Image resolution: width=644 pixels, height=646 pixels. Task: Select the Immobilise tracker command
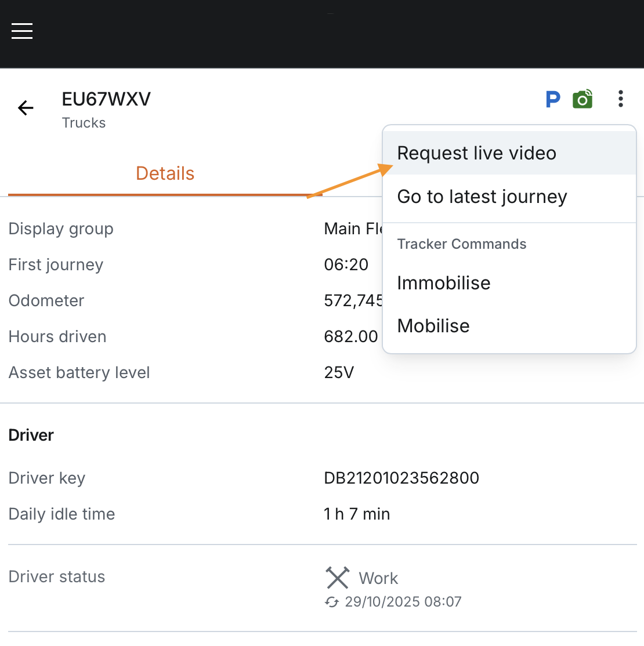click(x=444, y=283)
